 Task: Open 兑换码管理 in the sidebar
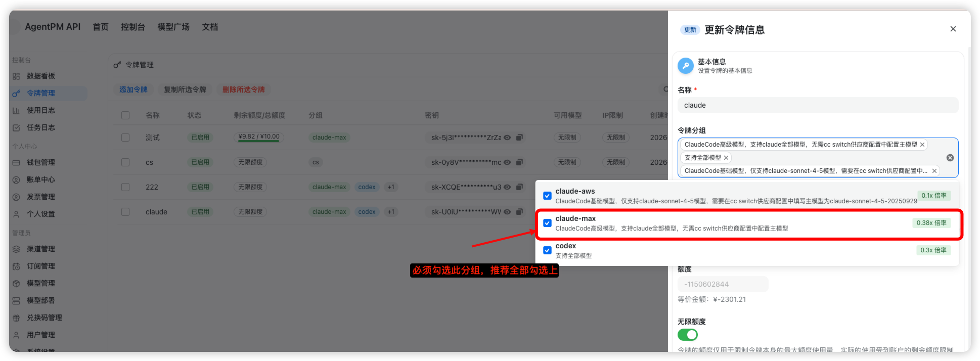(x=44, y=318)
